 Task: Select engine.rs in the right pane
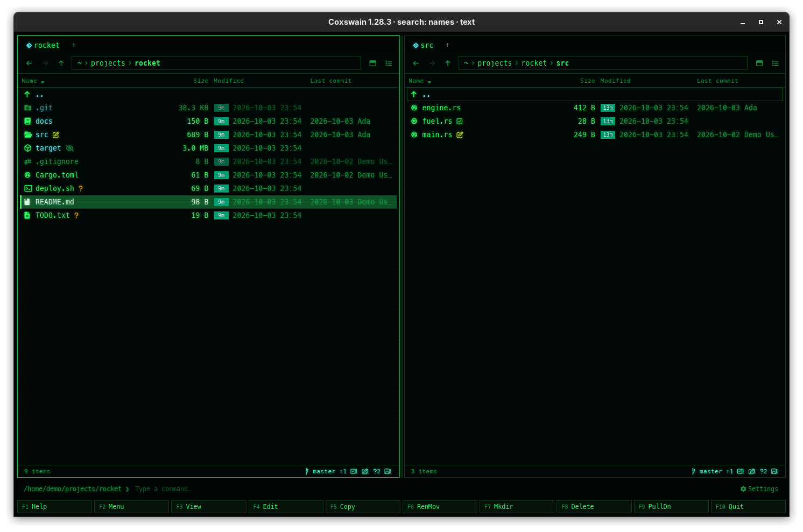(x=595, y=108)
